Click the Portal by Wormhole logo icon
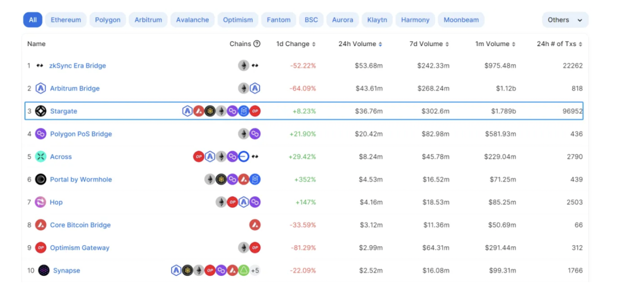This screenshot has height=288, width=644. [x=41, y=180]
